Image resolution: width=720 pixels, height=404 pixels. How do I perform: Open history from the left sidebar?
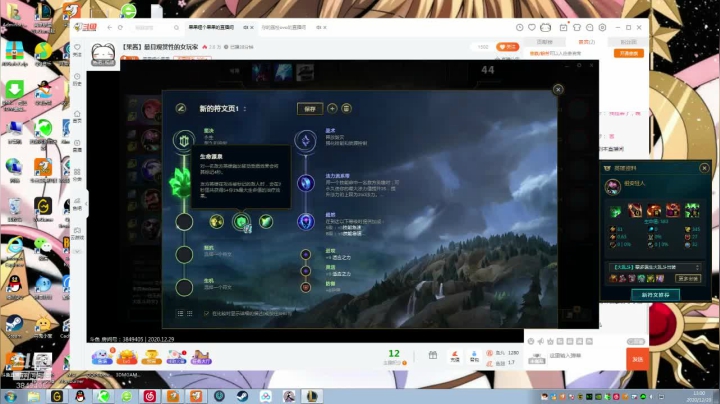[x=77, y=79]
